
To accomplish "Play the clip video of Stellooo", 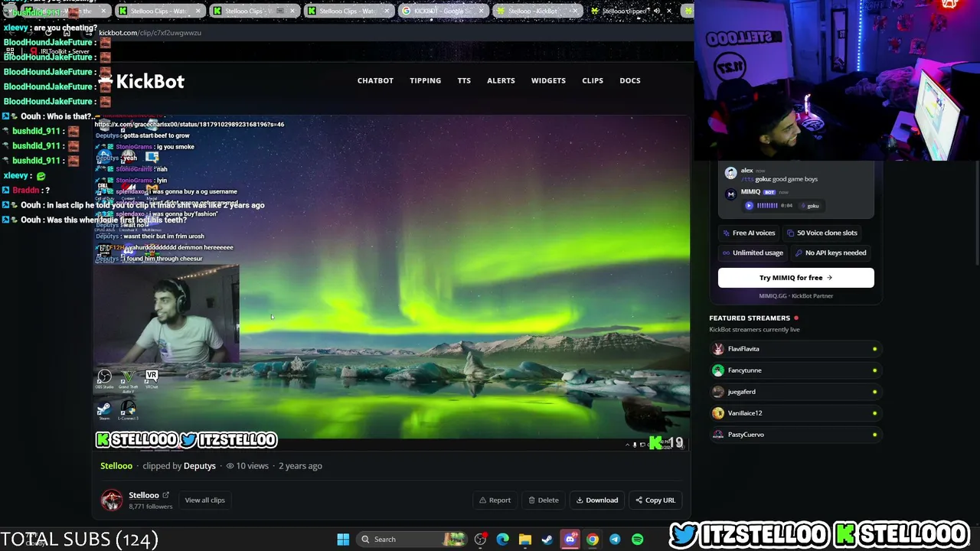I will click(391, 283).
